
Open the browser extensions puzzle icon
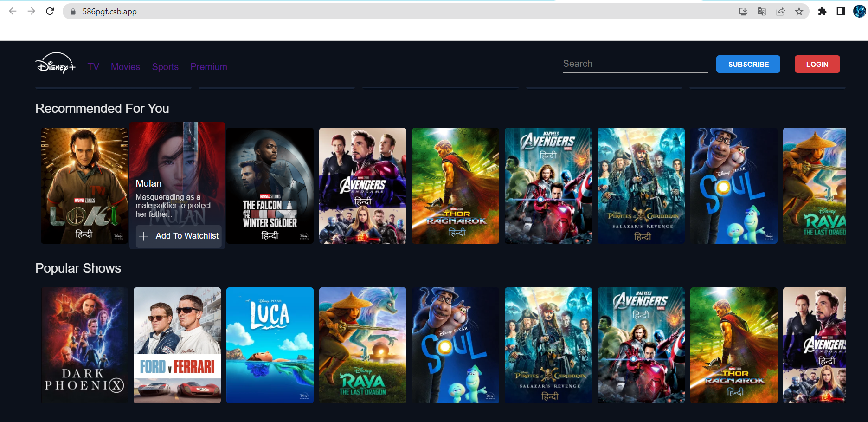click(823, 11)
